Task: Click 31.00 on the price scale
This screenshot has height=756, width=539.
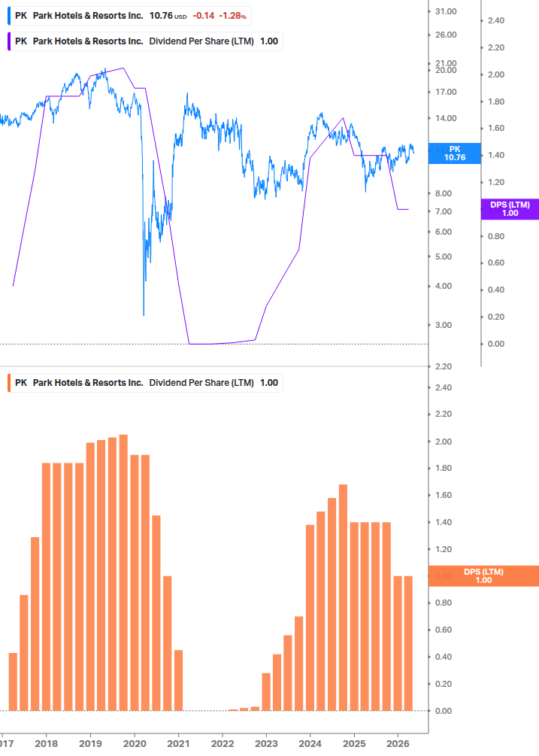Action: pyautogui.click(x=446, y=11)
